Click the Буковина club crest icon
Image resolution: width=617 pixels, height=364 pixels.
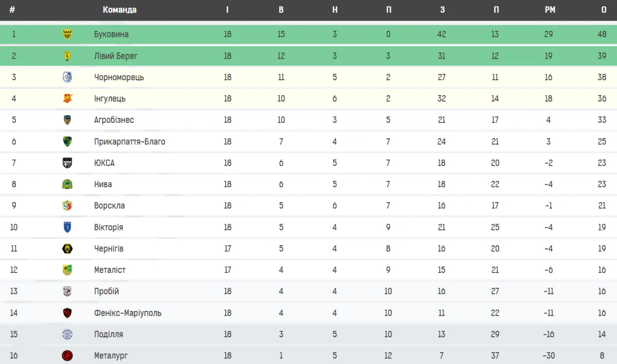[67, 34]
